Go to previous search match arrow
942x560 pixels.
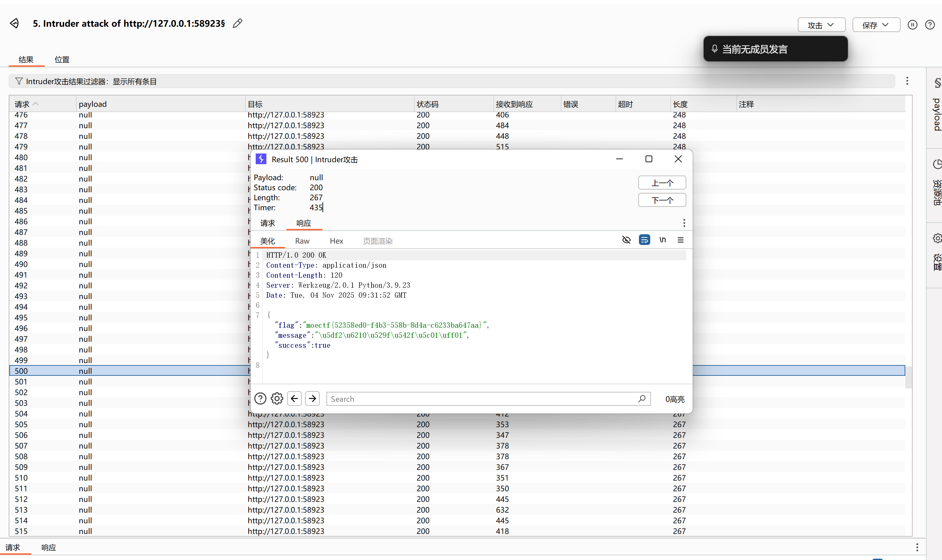click(x=294, y=398)
